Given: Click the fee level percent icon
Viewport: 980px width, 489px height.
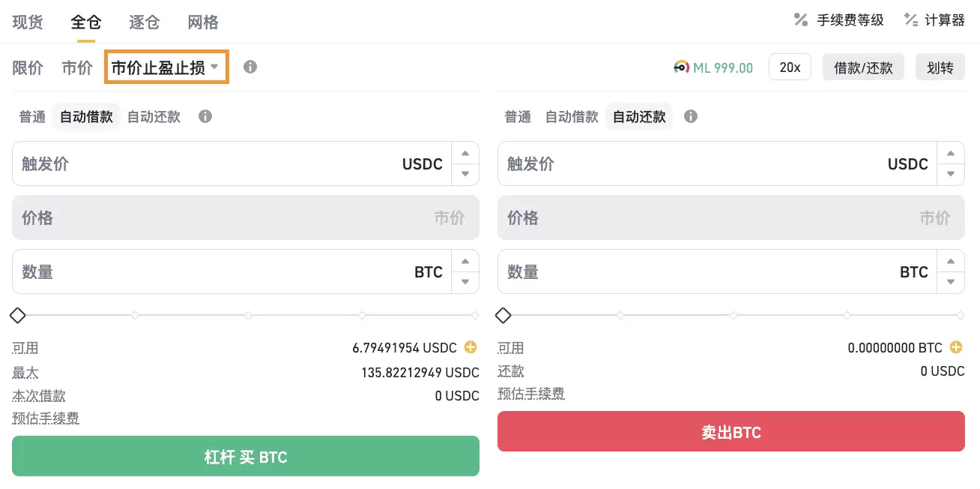Looking at the screenshot, I should pyautogui.click(x=801, y=20).
